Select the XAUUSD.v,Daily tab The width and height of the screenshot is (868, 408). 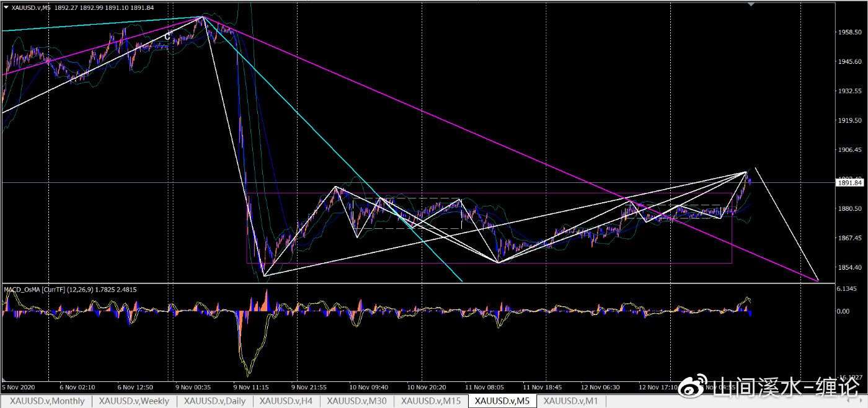(x=215, y=401)
